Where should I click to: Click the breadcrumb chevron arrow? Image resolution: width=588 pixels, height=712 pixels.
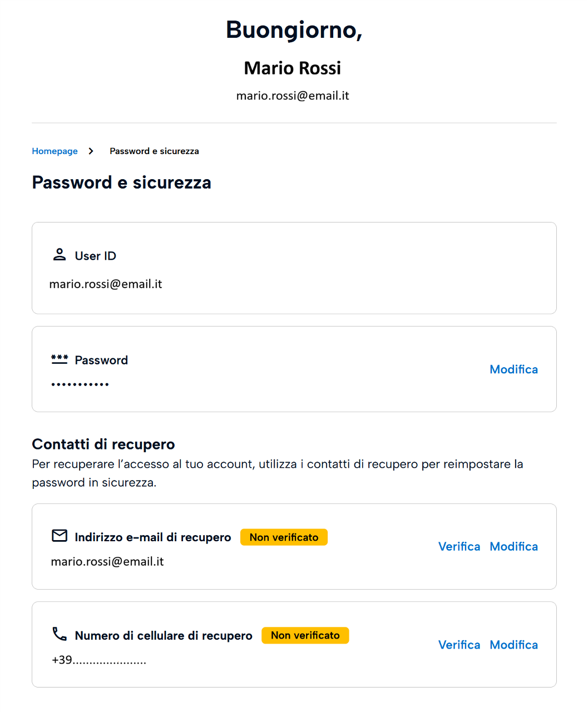(x=91, y=151)
